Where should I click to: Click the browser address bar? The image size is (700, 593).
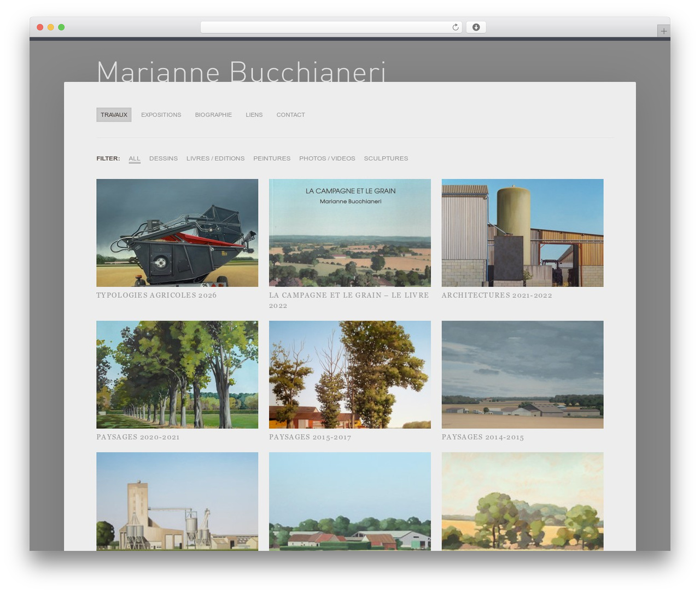pos(331,27)
